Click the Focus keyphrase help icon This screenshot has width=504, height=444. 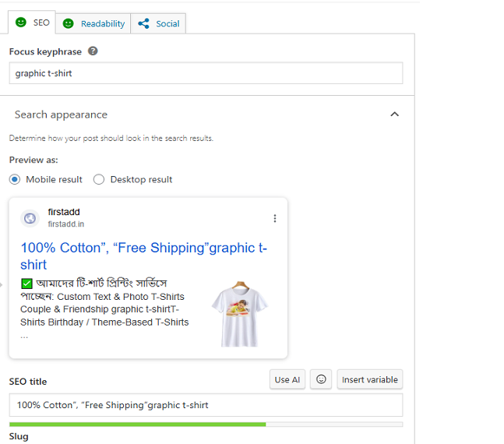[x=93, y=51]
